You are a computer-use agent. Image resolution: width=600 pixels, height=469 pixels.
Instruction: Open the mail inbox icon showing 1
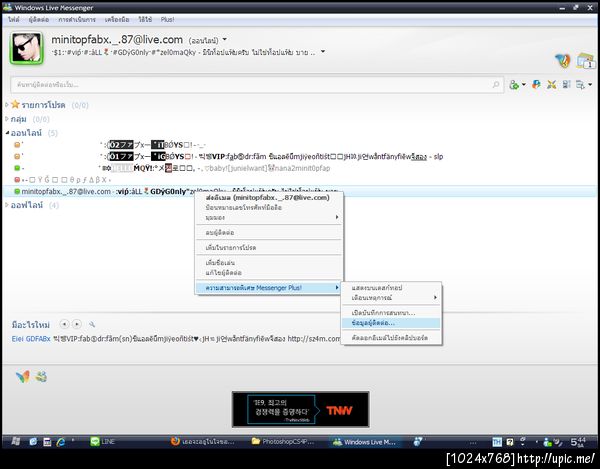tap(585, 61)
